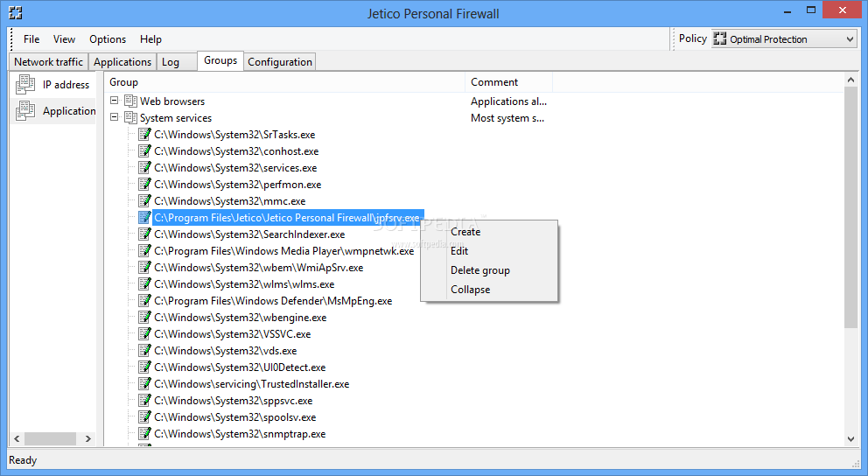Click the icon beside snmptrap.exe
Image resolution: width=868 pixels, height=476 pixels.
144,433
